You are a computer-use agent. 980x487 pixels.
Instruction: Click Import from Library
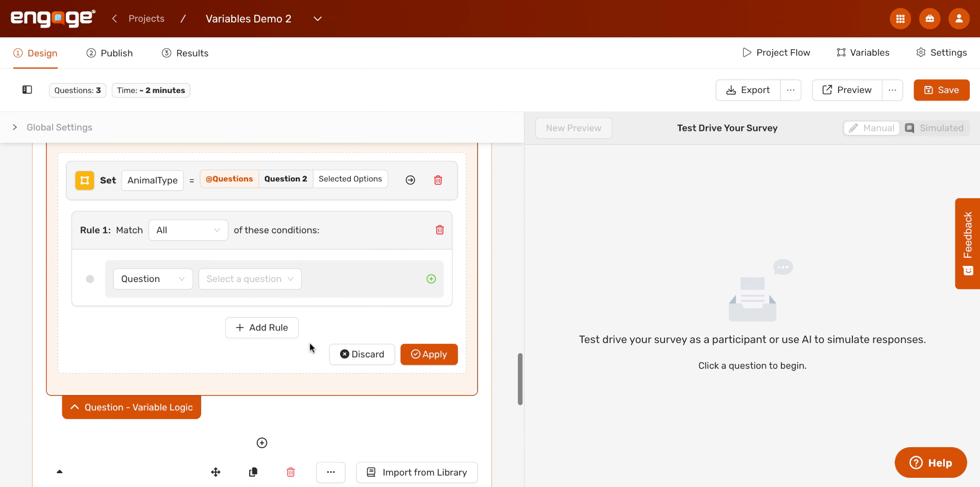pyautogui.click(x=417, y=472)
